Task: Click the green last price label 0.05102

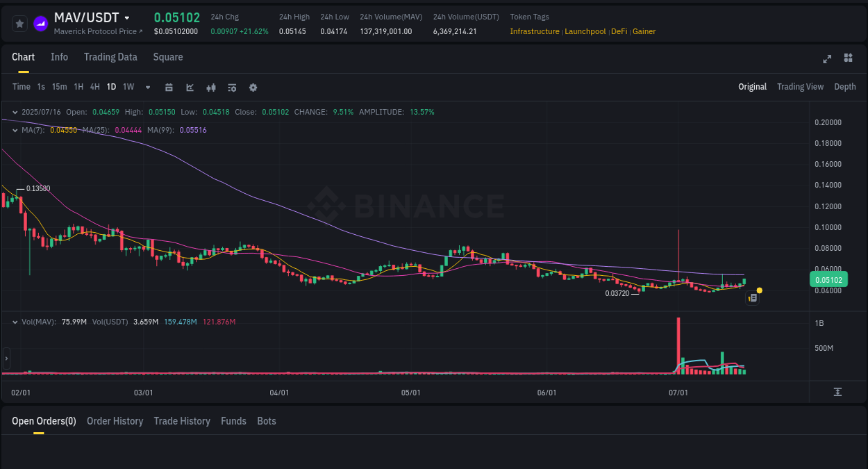Action: tap(828, 279)
